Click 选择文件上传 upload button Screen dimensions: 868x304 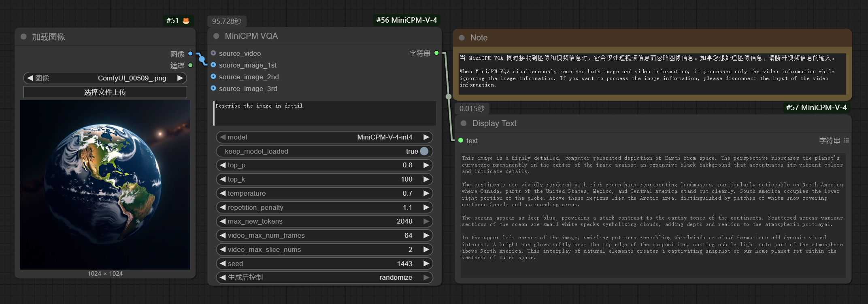[x=105, y=92]
